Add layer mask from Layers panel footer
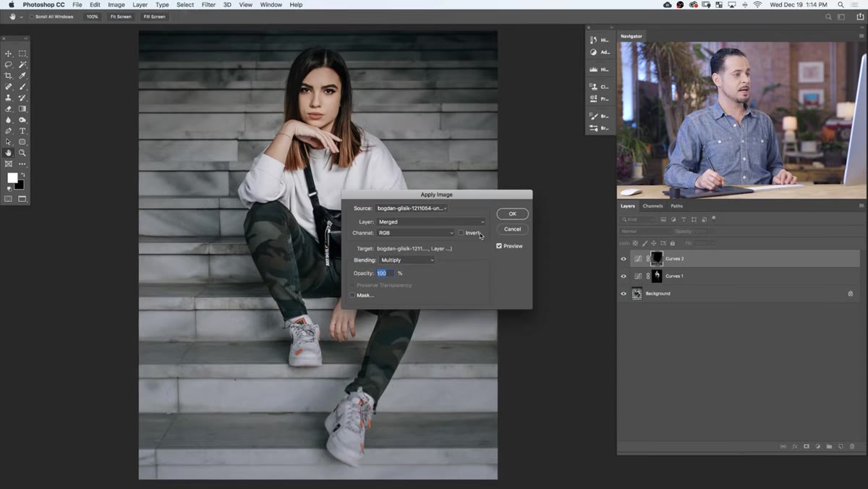868x489 pixels. point(806,446)
